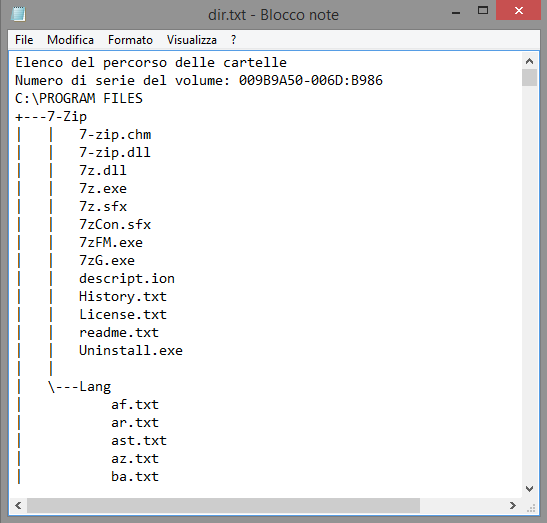The width and height of the screenshot is (547, 523).
Task: Click the '7-zip.chm' entry
Action: tap(115, 135)
